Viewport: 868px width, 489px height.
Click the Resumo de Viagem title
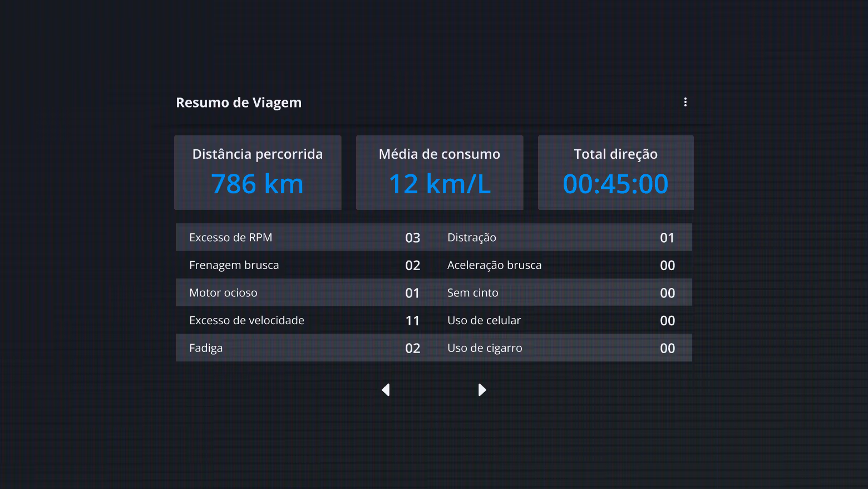(x=239, y=102)
